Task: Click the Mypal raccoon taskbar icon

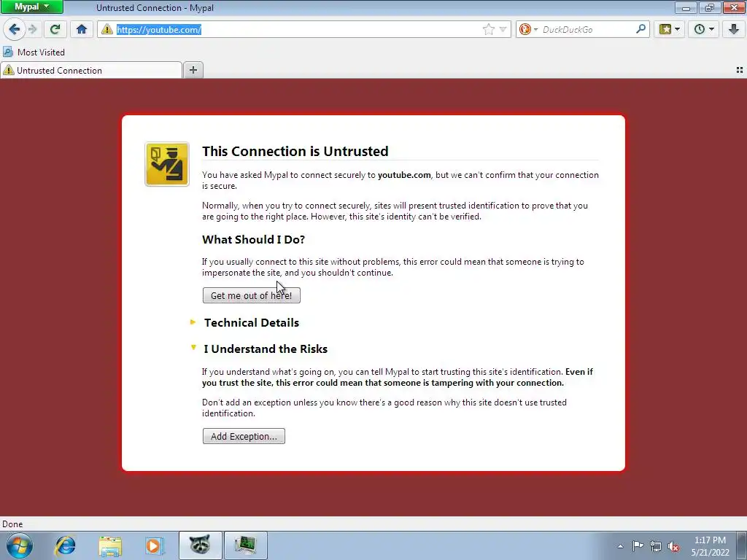Action: 200,545
